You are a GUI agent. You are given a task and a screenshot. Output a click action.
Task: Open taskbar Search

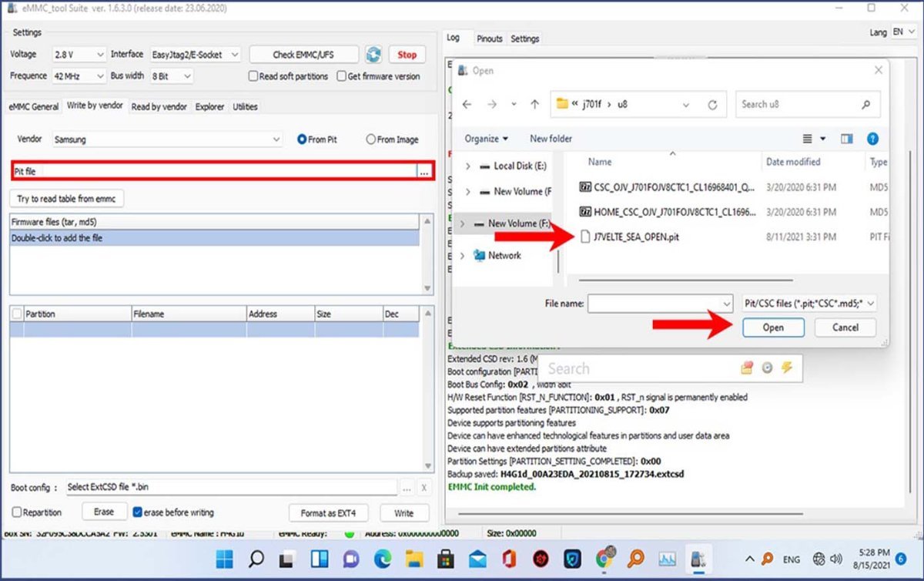coord(256,558)
